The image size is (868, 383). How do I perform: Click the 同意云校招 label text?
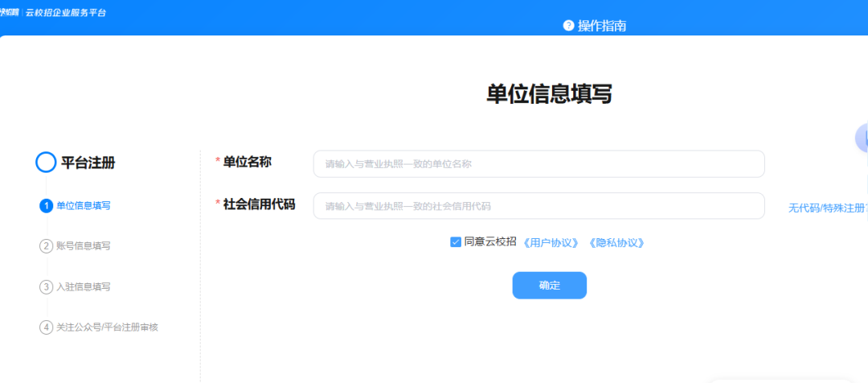490,242
